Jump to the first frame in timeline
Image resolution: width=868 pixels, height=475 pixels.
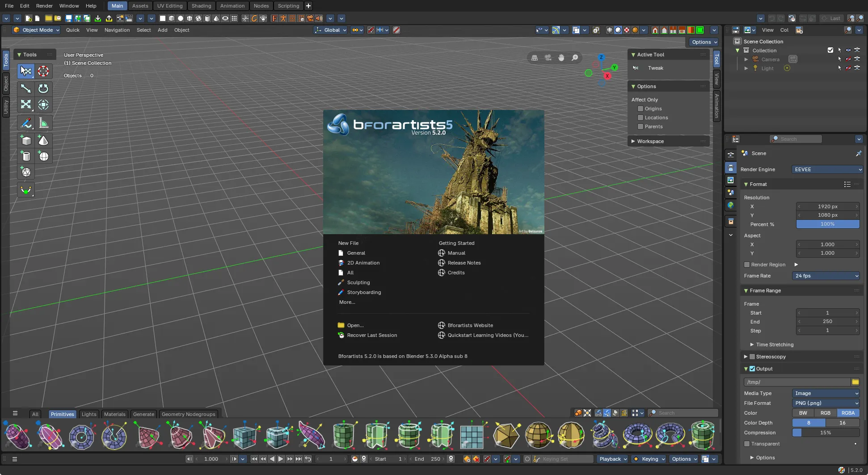(254, 459)
